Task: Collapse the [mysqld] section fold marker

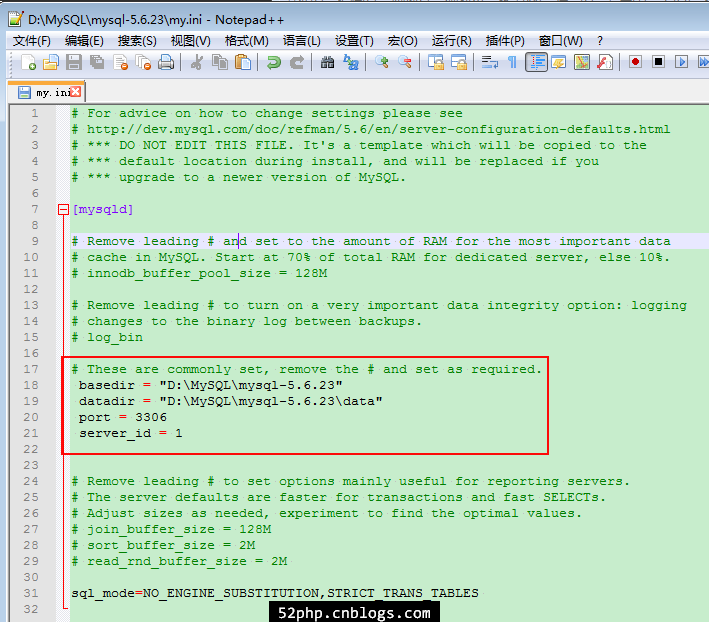Action: click(63, 209)
